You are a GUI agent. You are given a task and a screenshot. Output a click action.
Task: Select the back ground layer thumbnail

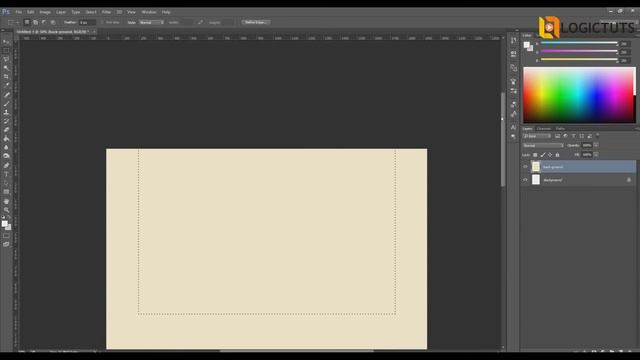click(536, 167)
